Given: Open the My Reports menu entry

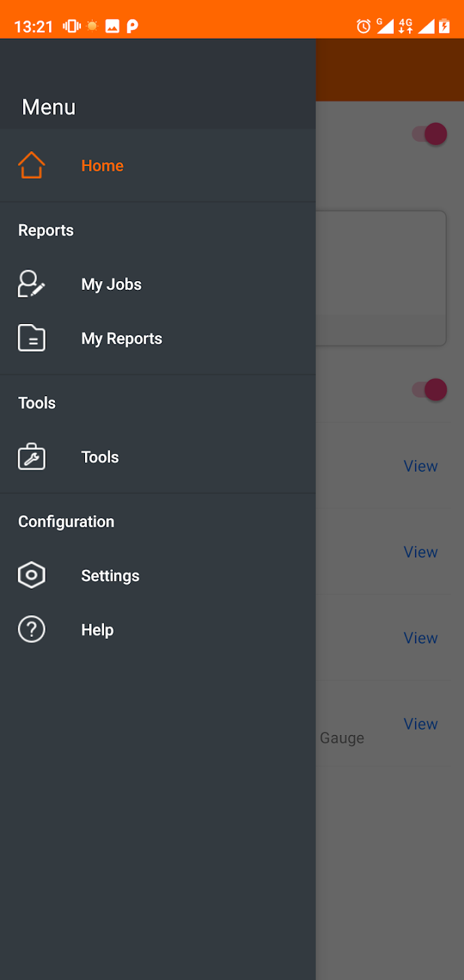Looking at the screenshot, I should click(x=122, y=338).
